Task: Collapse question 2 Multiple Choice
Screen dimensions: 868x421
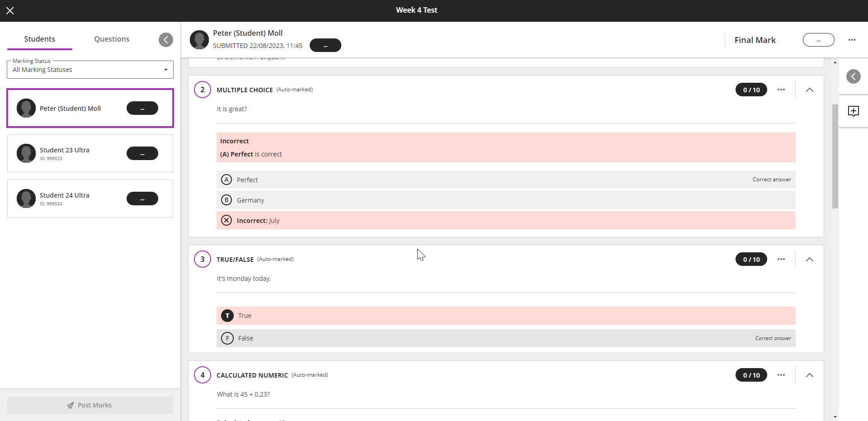Action: 809,90
